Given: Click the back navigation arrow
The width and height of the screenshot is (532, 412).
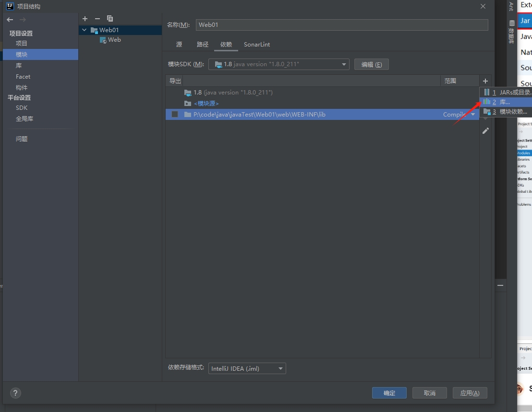Looking at the screenshot, I should coord(10,20).
